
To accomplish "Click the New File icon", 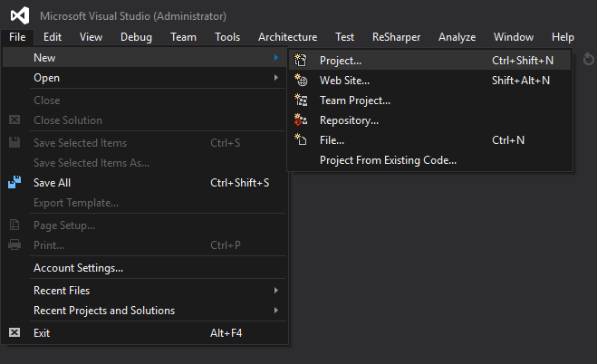I will coord(302,140).
